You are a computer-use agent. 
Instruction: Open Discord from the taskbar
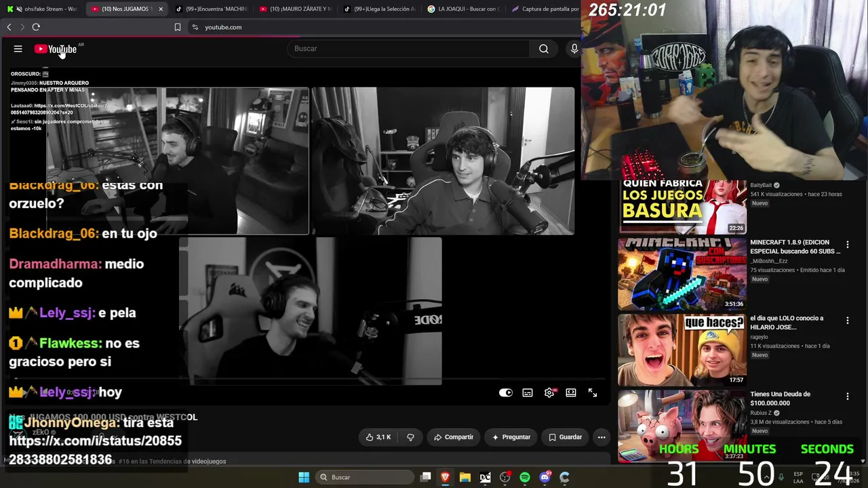click(545, 477)
